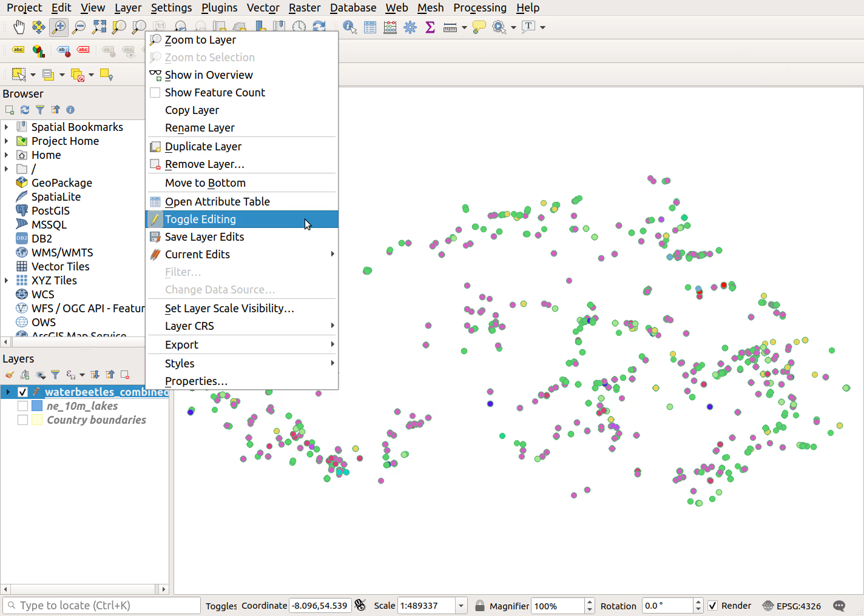Expand the XYZ Tiles tree item
This screenshot has width=864, height=616.
click(x=7, y=280)
